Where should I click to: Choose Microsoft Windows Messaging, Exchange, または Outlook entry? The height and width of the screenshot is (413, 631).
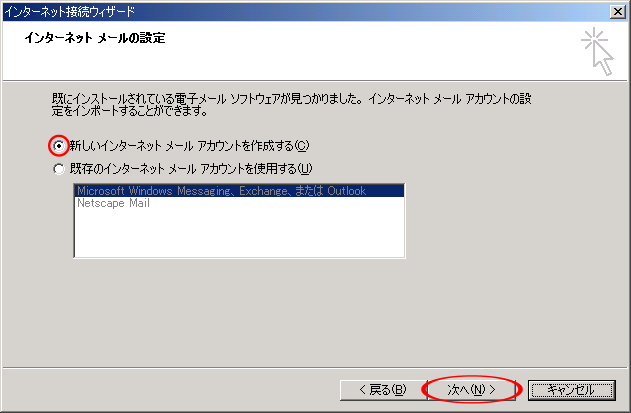[220, 190]
